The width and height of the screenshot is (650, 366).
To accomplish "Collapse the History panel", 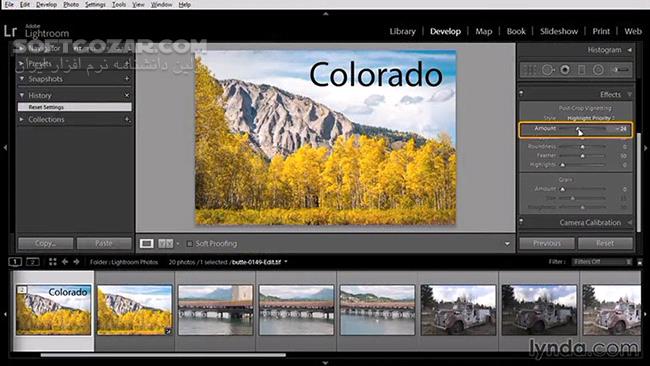I will point(22,95).
